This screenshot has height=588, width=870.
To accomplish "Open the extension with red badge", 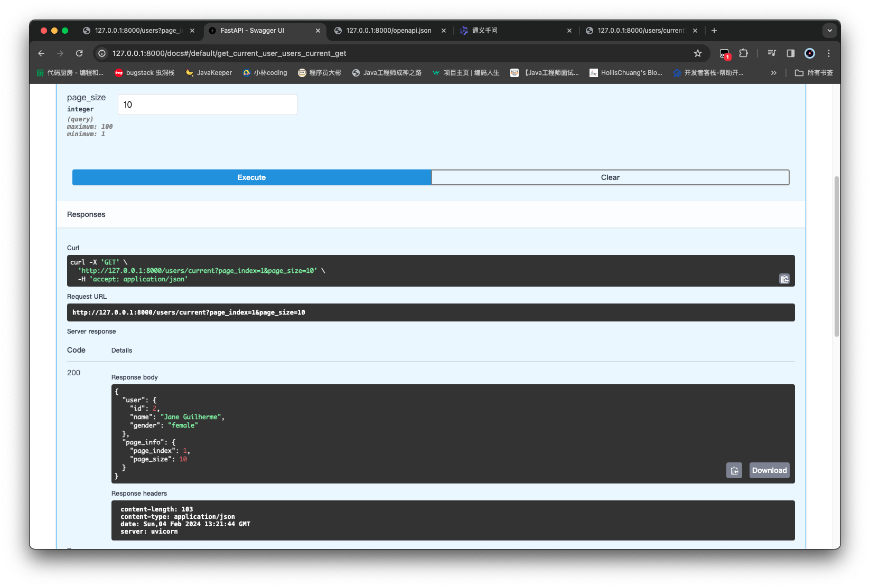I will coord(725,53).
